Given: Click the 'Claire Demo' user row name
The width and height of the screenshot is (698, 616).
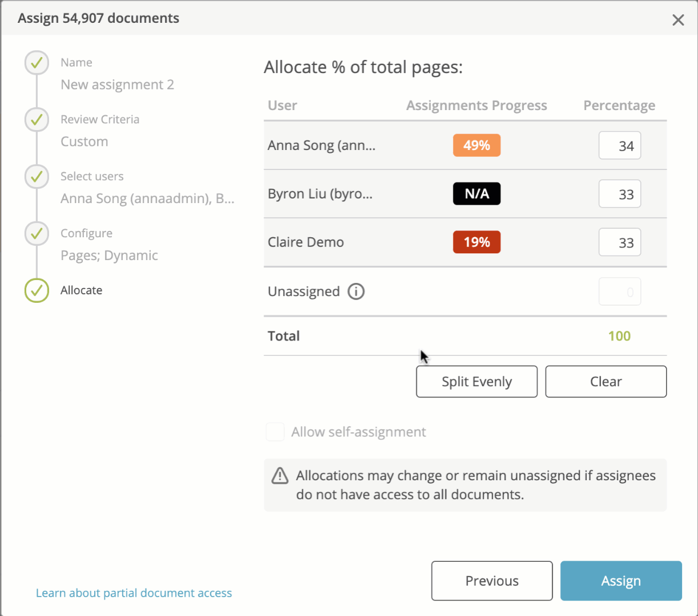Looking at the screenshot, I should 306,242.
